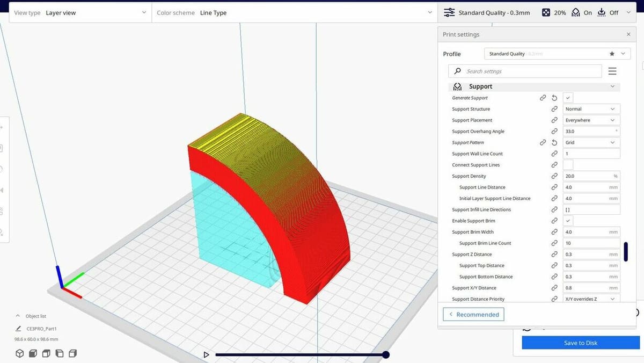Click the Save to Disk button
The height and width of the screenshot is (363, 644).
click(581, 343)
